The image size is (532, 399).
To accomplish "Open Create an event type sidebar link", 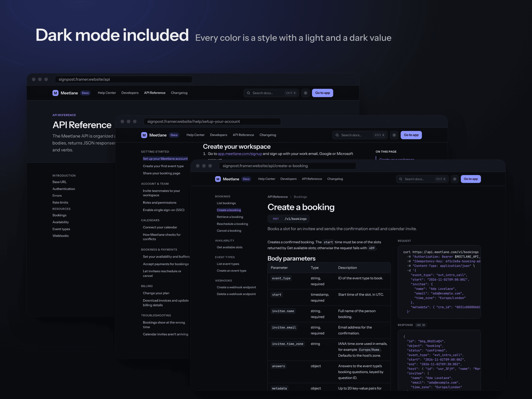I will click(x=231, y=271).
